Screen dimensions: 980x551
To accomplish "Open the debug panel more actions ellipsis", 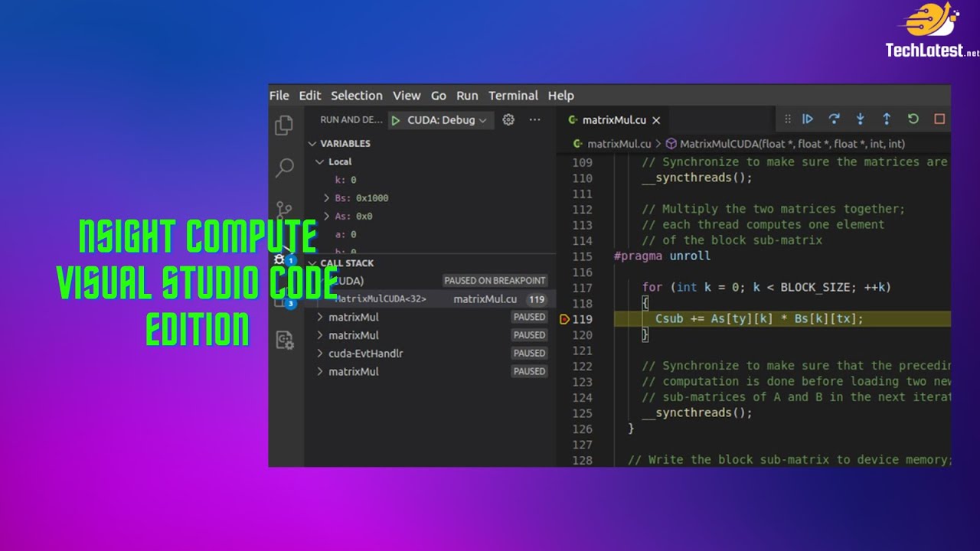I will click(x=534, y=119).
